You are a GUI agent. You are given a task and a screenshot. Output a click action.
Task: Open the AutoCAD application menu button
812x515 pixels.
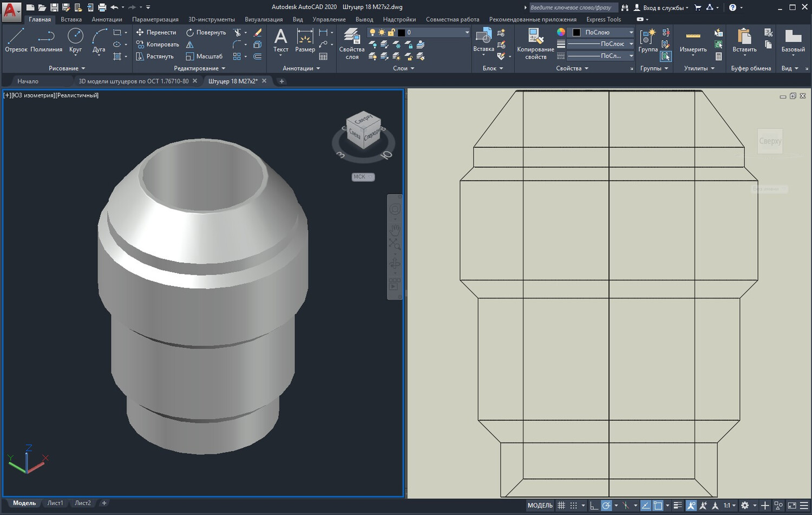point(10,11)
